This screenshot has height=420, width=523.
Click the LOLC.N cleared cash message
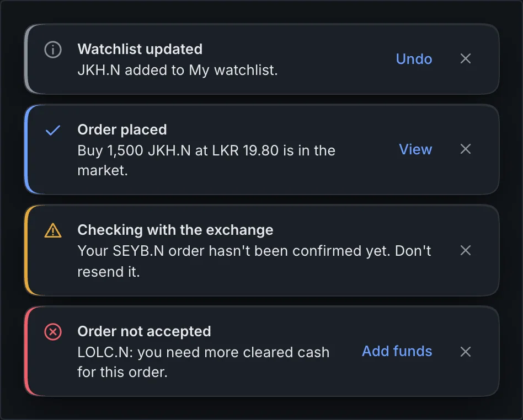click(204, 362)
